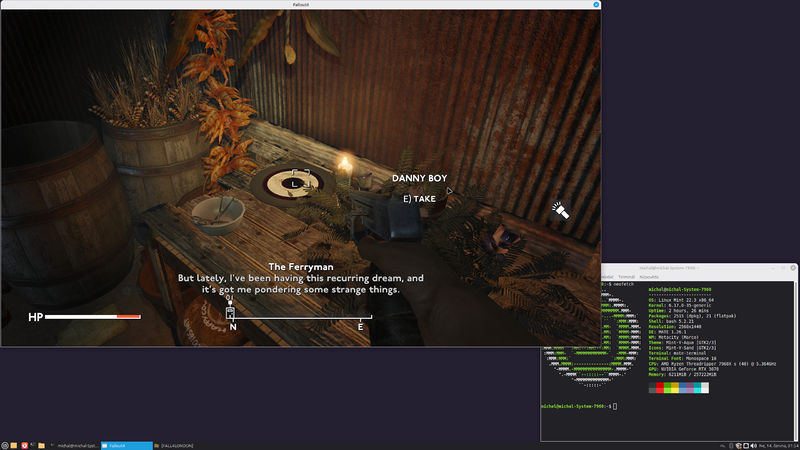Click green color block in neofetch output

click(x=667, y=388)
